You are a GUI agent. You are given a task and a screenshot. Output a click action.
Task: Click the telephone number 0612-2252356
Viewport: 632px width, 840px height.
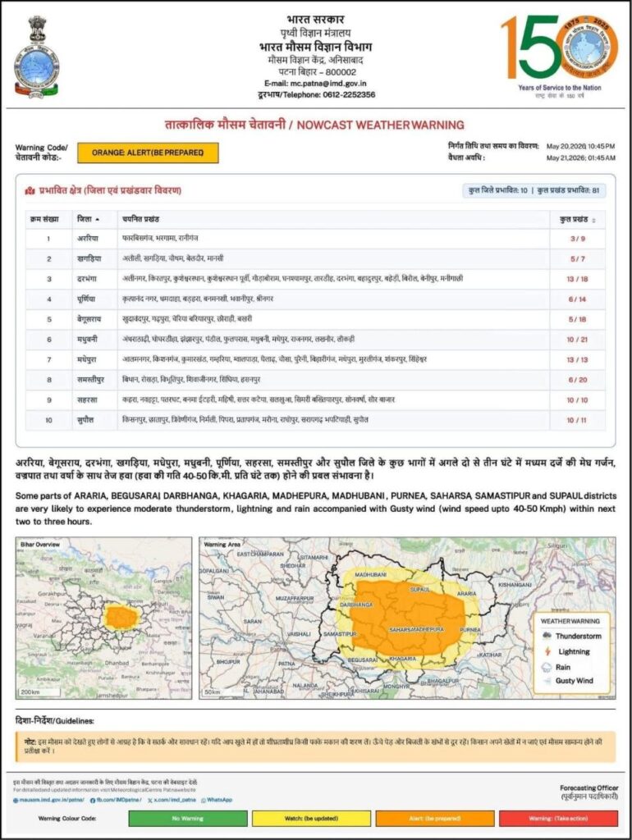[349, 95]
